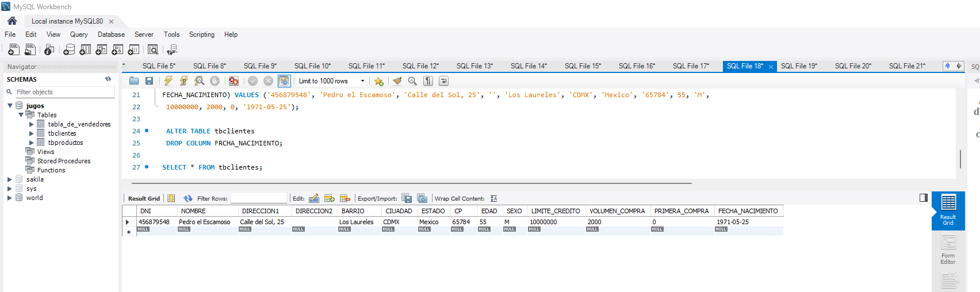Create a new SQL tab icon
980x292 pixels.
pyautogui.click(x=14, y=50)
